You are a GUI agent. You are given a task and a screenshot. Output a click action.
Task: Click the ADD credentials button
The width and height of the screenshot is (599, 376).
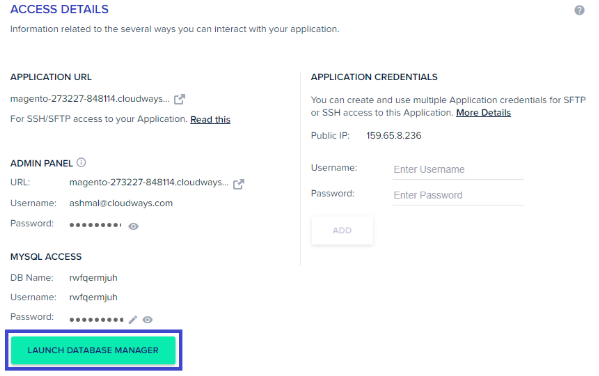click(342, 230)
